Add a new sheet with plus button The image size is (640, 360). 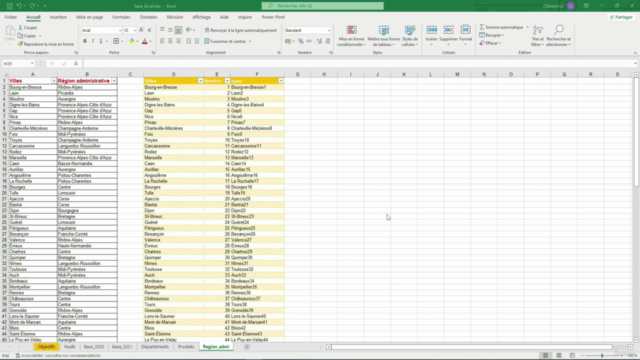(247, 347)
